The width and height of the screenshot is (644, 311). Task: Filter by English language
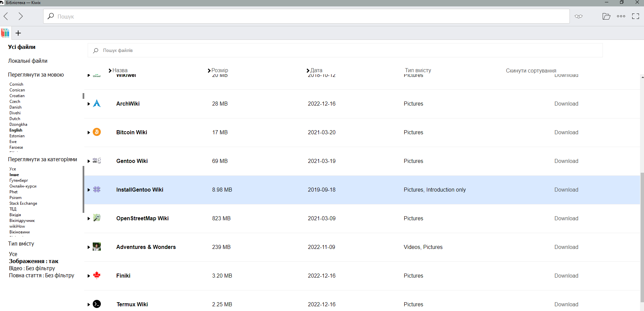pos(16,130)
